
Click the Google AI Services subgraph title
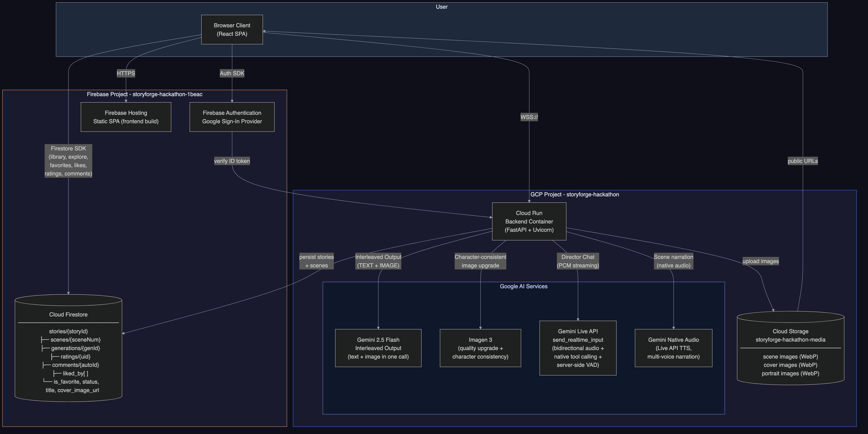pyautogui.click(x=524, y=286)
